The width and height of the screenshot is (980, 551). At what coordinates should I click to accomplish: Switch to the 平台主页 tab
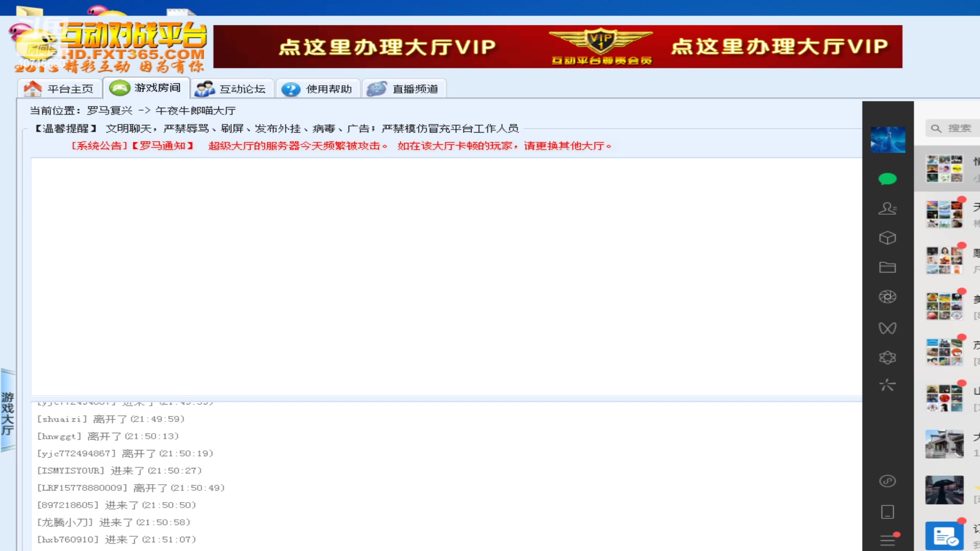pyautogui.click(x=59, y=89)
